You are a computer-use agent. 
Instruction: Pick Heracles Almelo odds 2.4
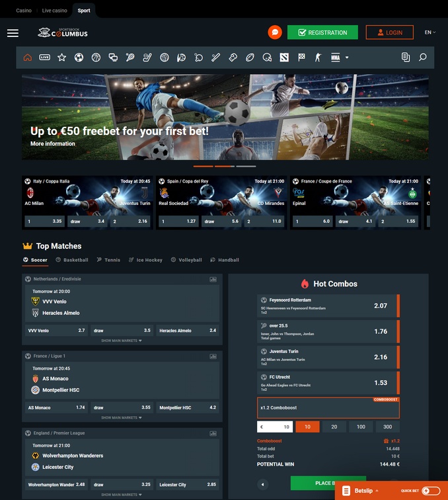point(188,331)
